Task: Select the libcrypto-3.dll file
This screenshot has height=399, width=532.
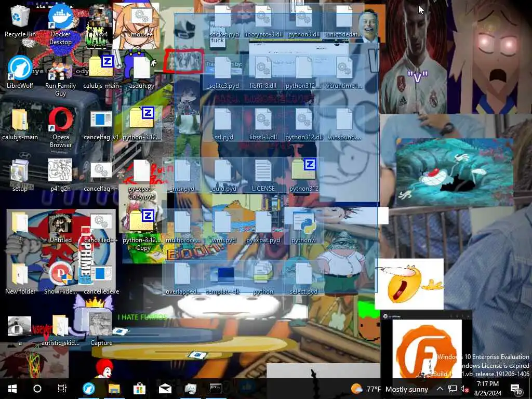Action: tap(263, 21)
